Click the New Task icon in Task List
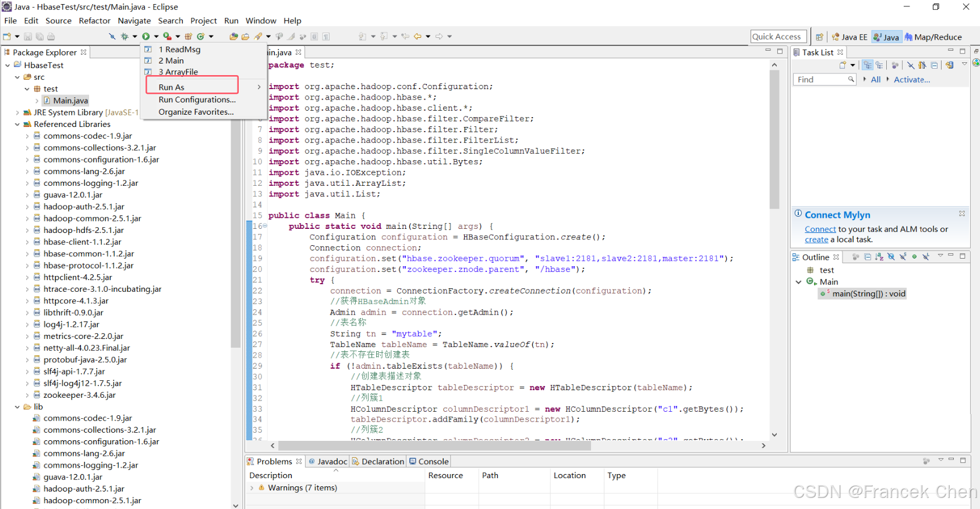 click(843, 65)
